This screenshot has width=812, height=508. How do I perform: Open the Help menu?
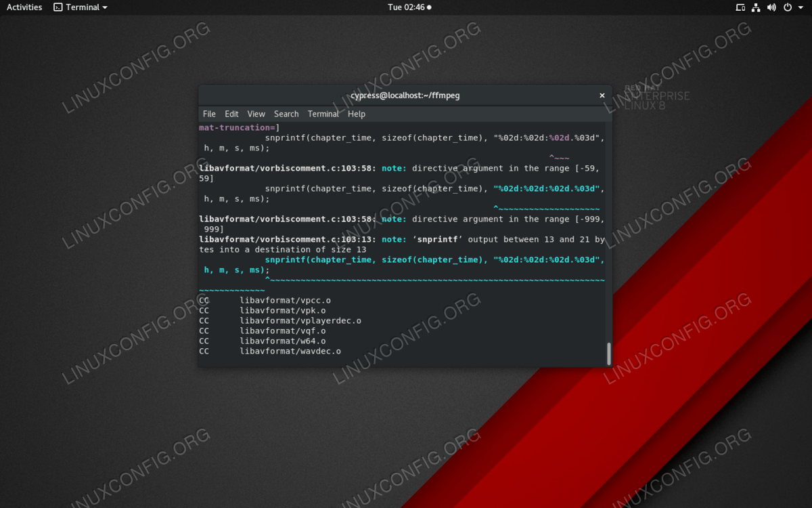(x=357, y=114)
